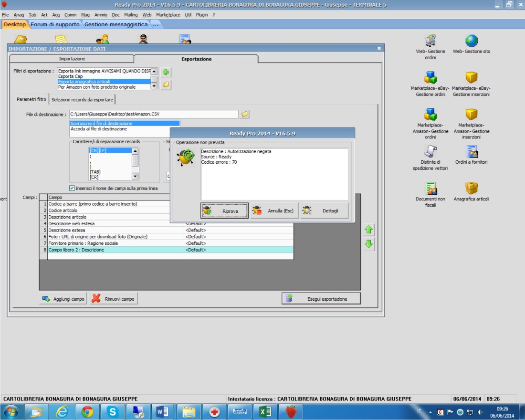525x420 pixels.
Task: Open Ordini a fornitori shortcut
Action: [x=471, y=155]
